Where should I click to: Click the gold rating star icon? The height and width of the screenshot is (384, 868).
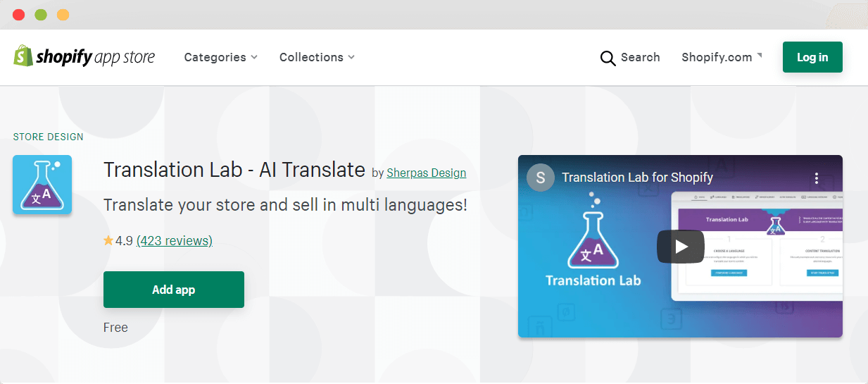pos(108,241)
